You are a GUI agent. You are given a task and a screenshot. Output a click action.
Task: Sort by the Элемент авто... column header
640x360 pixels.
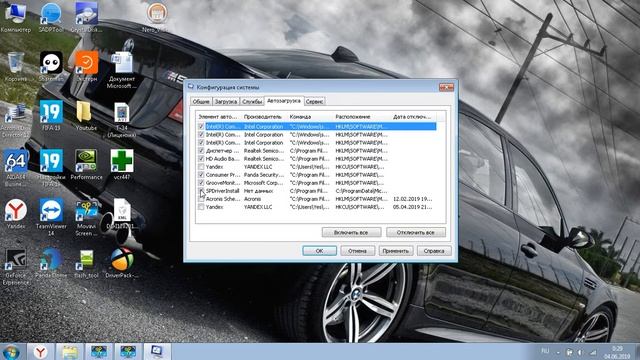(219, 117)
